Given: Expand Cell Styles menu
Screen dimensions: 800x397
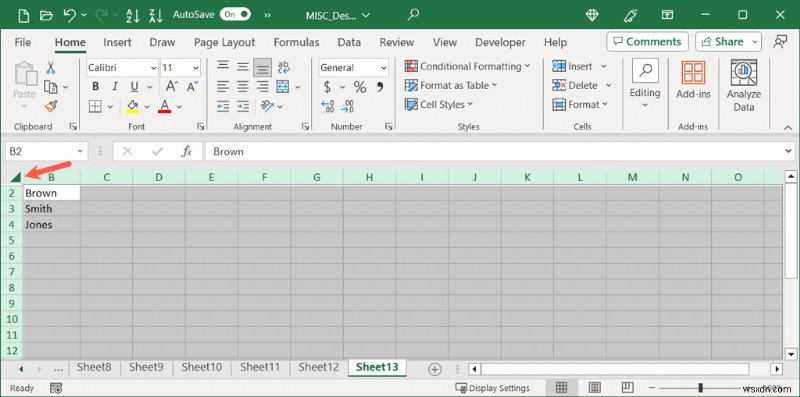Looking at the screenshot, I should pyautogui.click(x=439, y=104).
